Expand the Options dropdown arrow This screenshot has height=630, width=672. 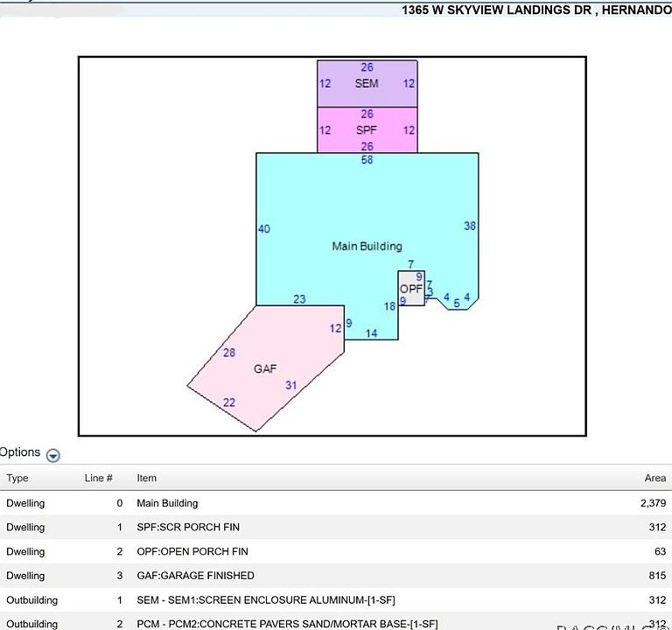pos(53,455)
